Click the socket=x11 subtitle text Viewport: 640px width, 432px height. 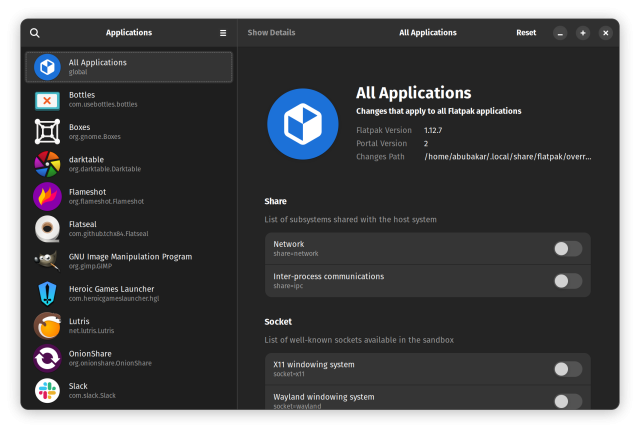(x=289, y=374)
